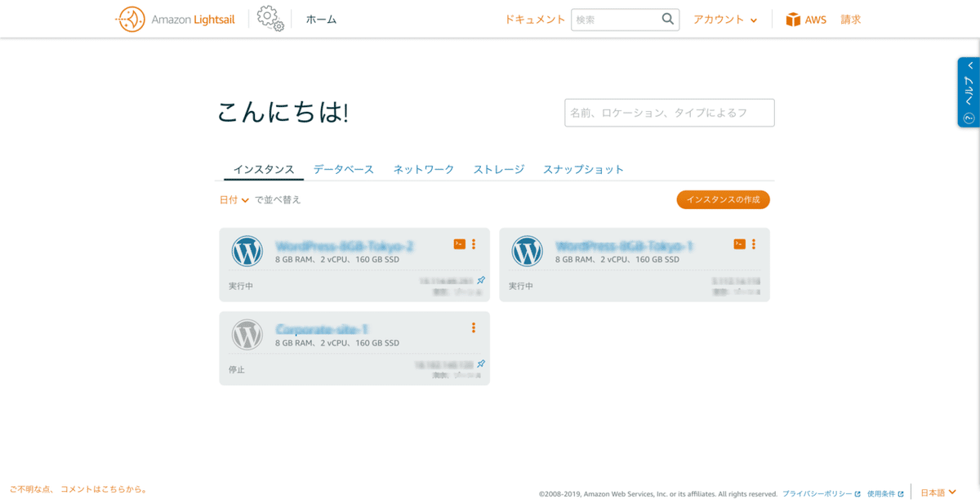Viewport: 980px width, 504px height.
Task: Click the search magnifier icon
Action: point(668,20)
